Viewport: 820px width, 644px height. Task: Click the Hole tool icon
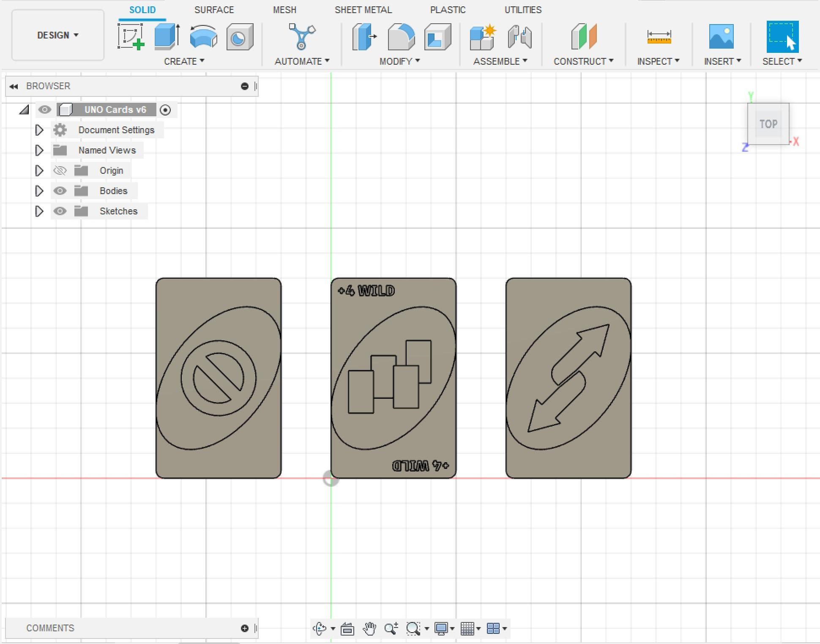pyautogui.click(x=240, y=37)
